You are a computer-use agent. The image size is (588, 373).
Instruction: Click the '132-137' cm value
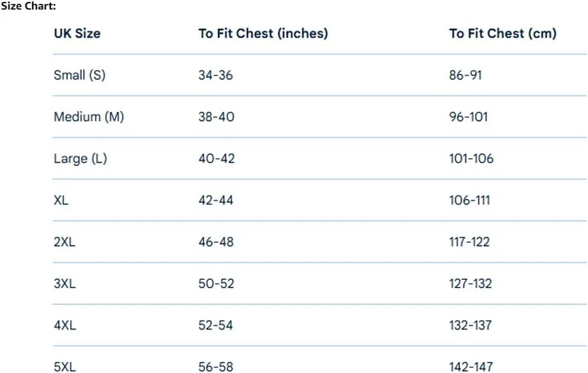pos(471,325)
